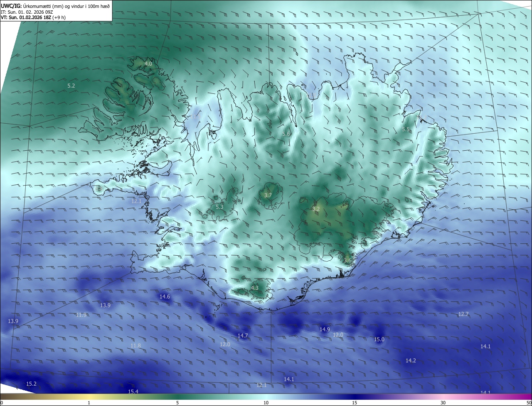Click the 3.6 value near the southeast coast
The width and height of the screenshot is (532, 406).
tap(347, 260)
